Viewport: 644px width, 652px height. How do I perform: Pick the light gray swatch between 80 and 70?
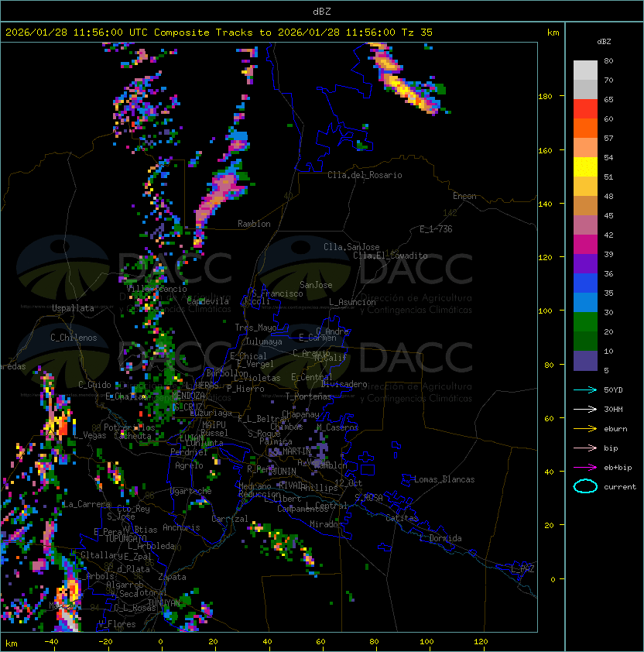point(585,70)
